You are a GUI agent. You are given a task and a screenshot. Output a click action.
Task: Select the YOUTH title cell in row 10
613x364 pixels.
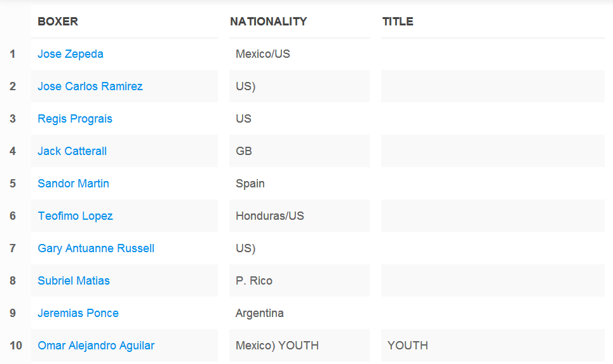(x=492, y=346)
